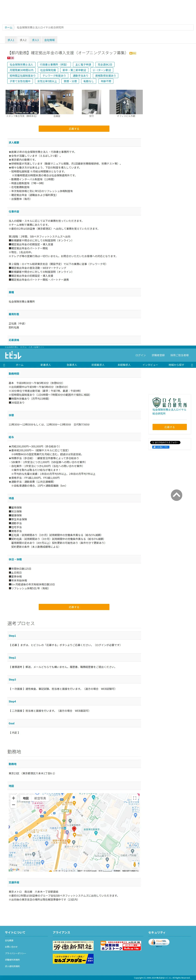Open インタビュー in the navigation bar
This screenshot has height=980, width=196.
point(150,365)
